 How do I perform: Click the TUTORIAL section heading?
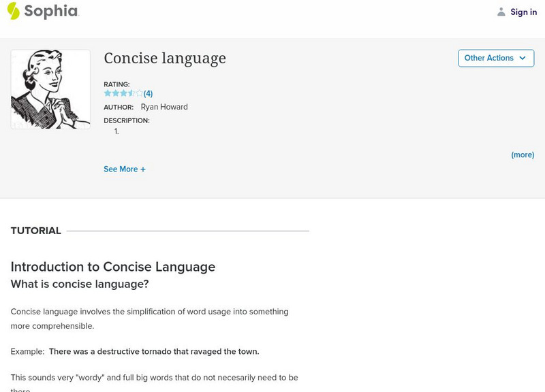(x=36, y=231)
